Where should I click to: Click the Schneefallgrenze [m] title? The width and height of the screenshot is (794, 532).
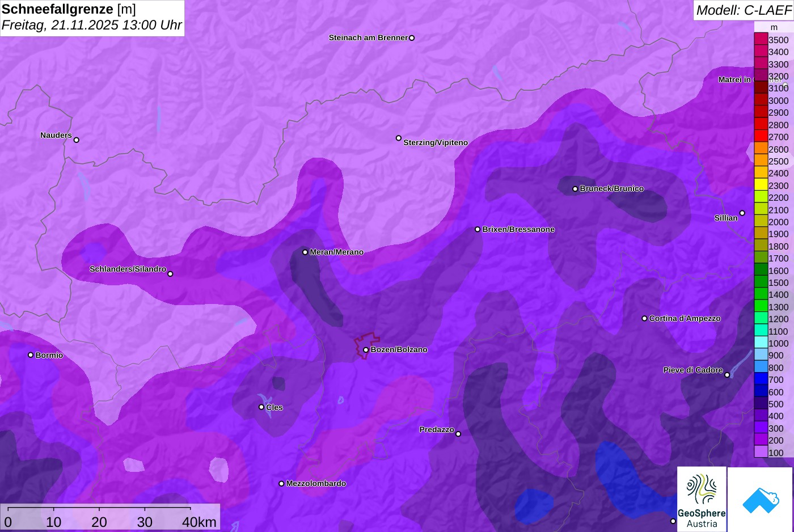point(69,9)
